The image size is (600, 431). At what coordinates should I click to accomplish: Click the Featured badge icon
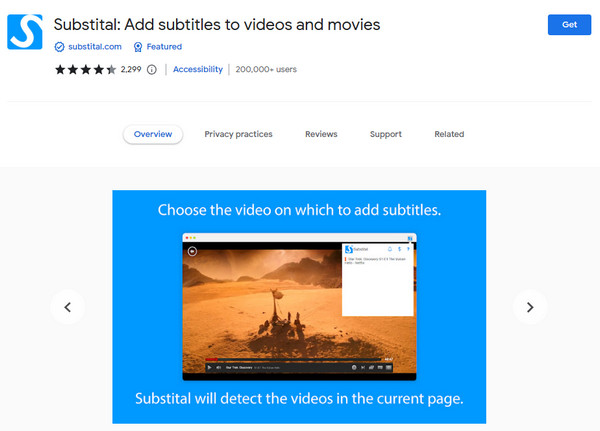pyautogui.click(x=138, y=47)
